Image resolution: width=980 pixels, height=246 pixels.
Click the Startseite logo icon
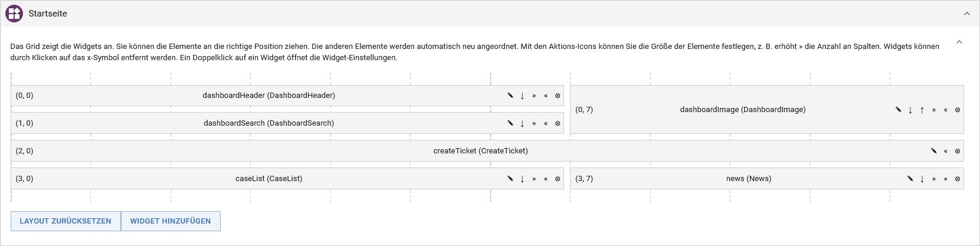(x=14, y=14)
